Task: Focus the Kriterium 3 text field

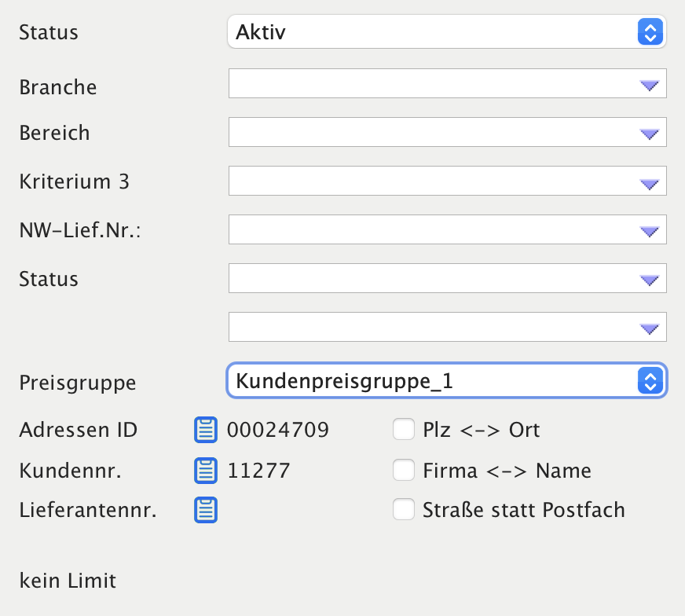Action: [x=432, y=181]
